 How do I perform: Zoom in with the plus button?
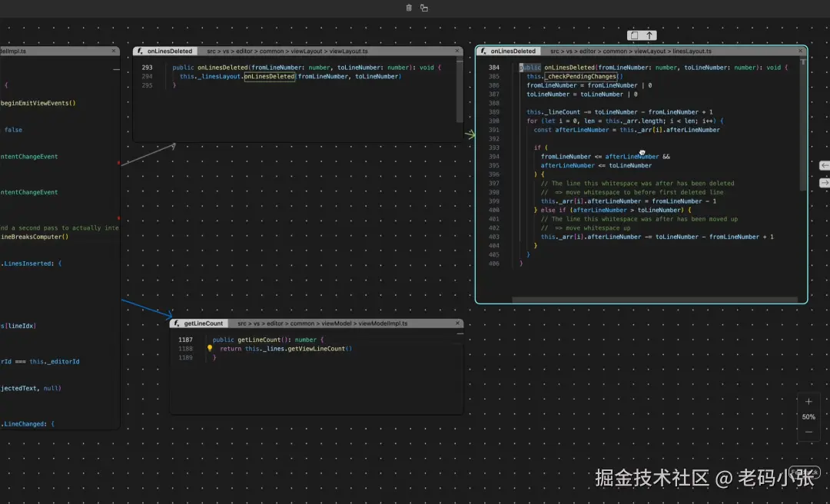808,401
